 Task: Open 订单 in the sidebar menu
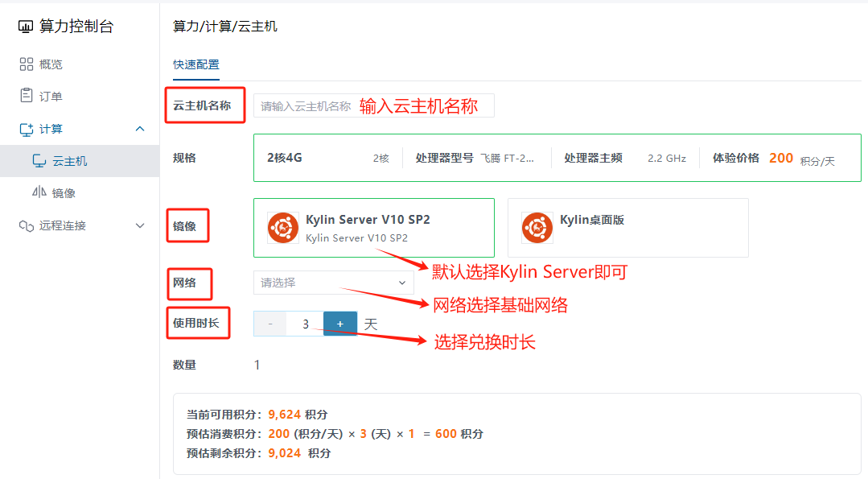(x=51, y=97)
